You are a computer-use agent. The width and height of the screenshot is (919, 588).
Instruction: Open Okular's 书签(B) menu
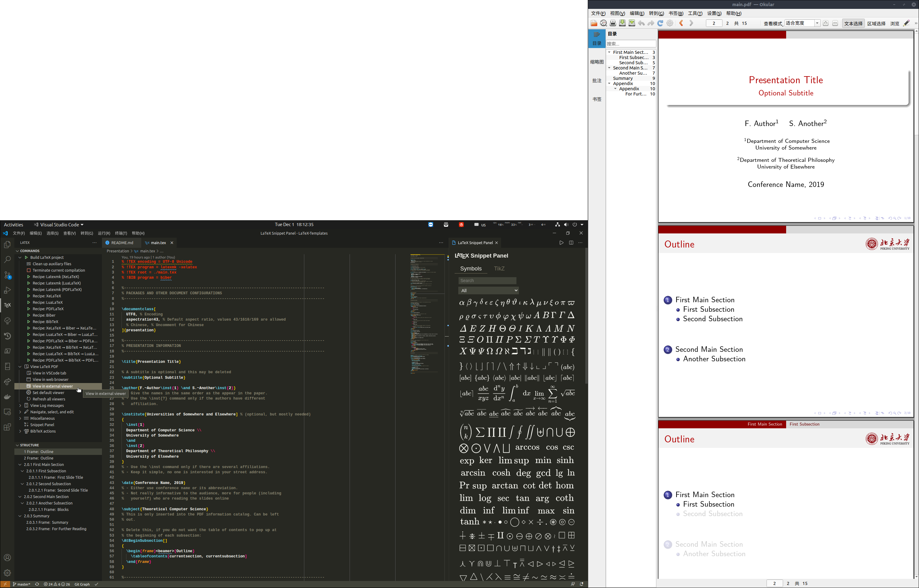[x=675, y=13]
